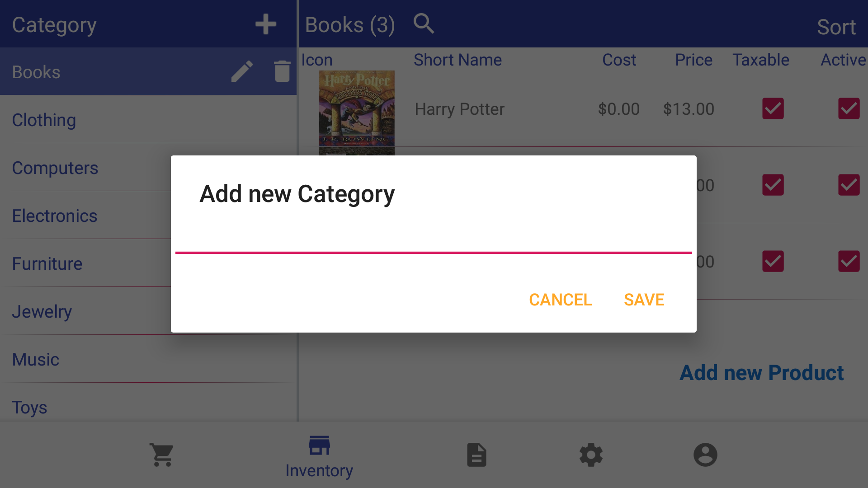The image size is (868, 488).
Task: Open the product search magnifier
Action: tap(424, 24)
